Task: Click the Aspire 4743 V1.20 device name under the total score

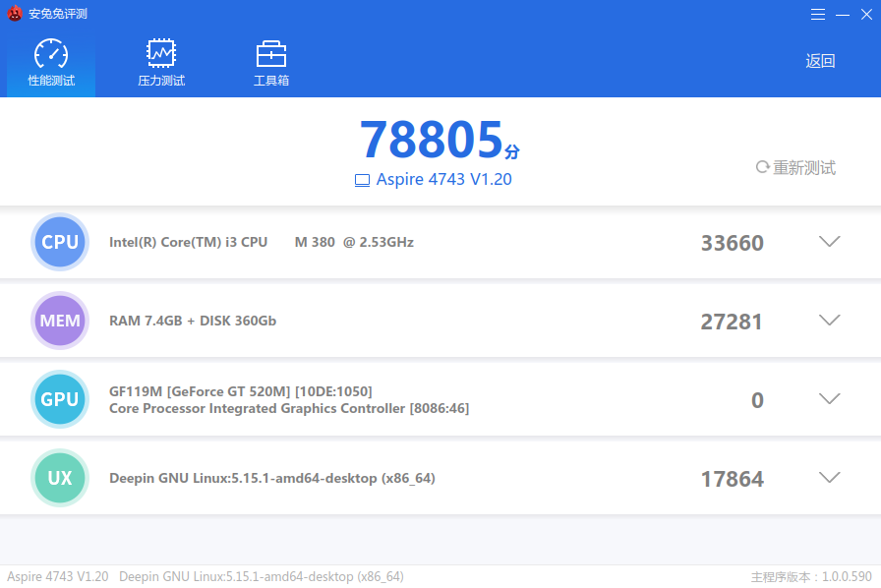Action: (x=443, y=179)
